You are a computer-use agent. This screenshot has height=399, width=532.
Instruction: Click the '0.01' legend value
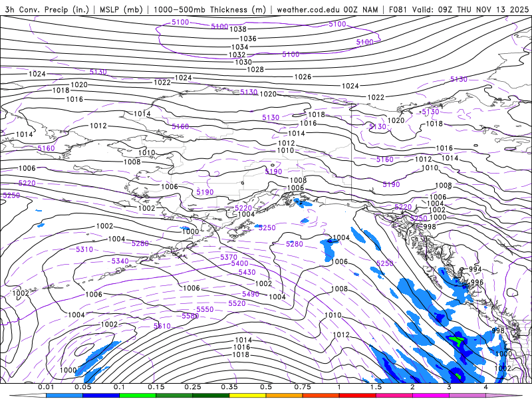point(46,387)
